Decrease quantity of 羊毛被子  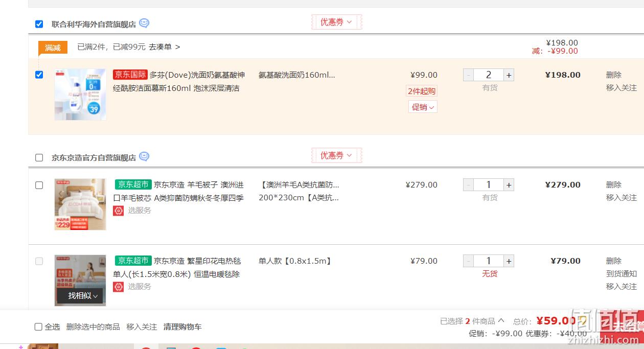point(468,185)
